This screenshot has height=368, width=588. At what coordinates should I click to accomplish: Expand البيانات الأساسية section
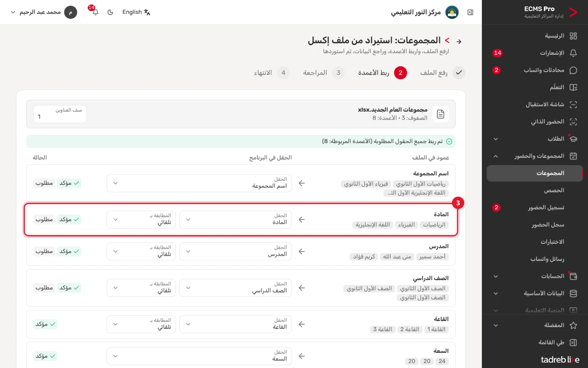click(x=535, y=293)
